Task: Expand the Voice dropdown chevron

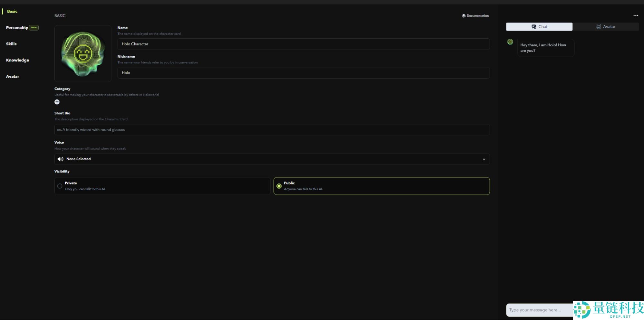Action: tap(484, 159)
